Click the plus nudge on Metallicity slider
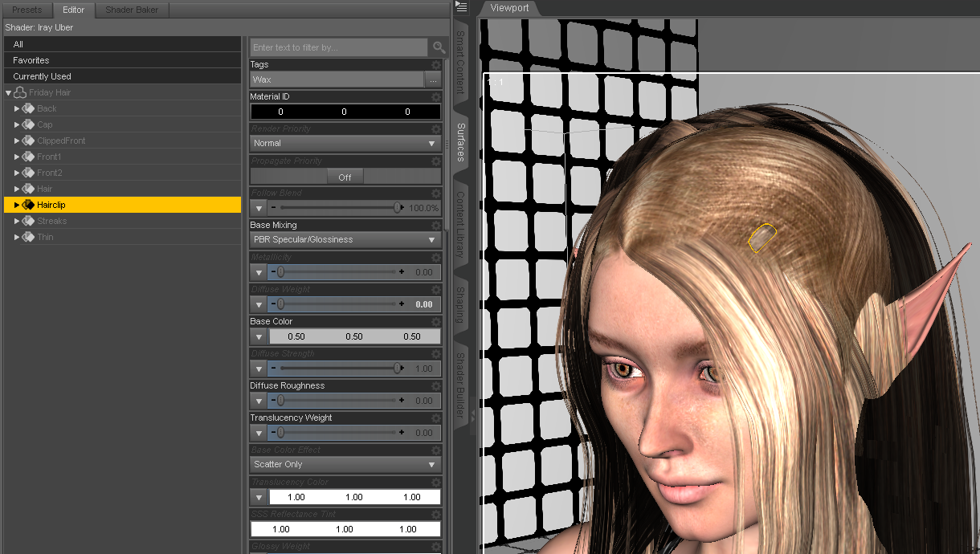The height and width of the screenshot is (554, 980). pos(402,272)
